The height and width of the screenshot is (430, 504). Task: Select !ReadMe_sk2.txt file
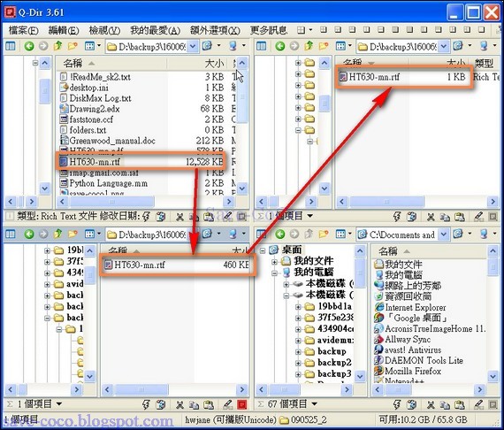[95, 77]
